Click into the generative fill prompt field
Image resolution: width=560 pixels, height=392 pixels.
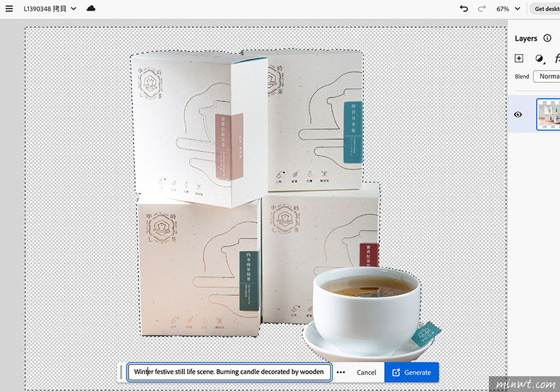(x=229, y=372)
